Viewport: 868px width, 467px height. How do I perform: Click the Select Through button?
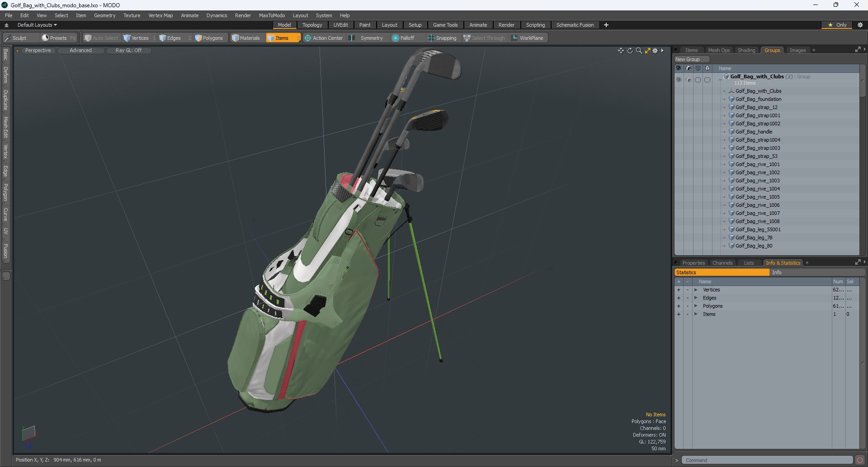pos(484,38)
